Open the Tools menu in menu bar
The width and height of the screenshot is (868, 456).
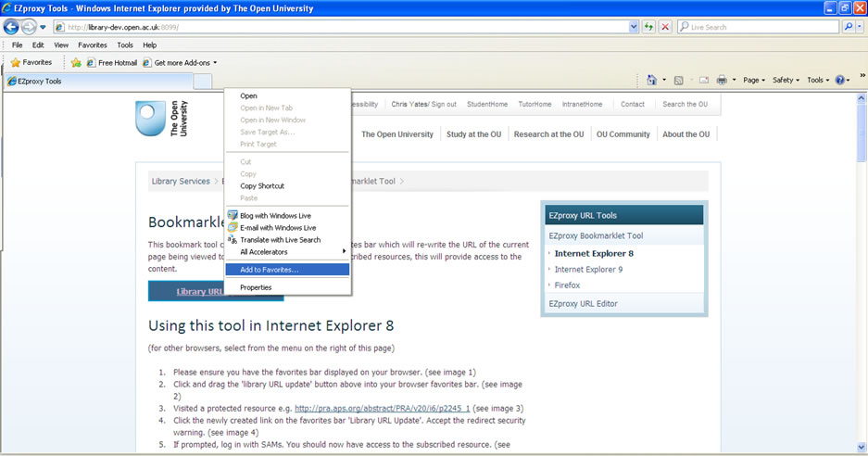pyautogui.click(x=125, y=44)
